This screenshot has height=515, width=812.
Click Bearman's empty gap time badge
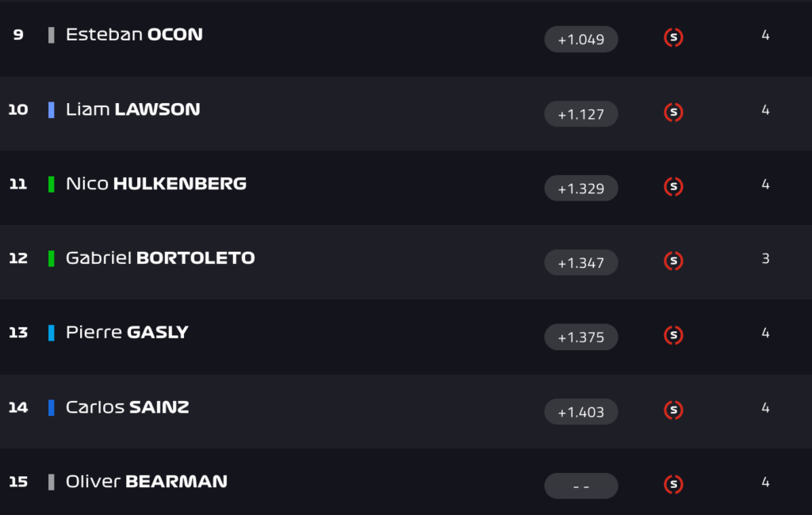pos(580,486)
